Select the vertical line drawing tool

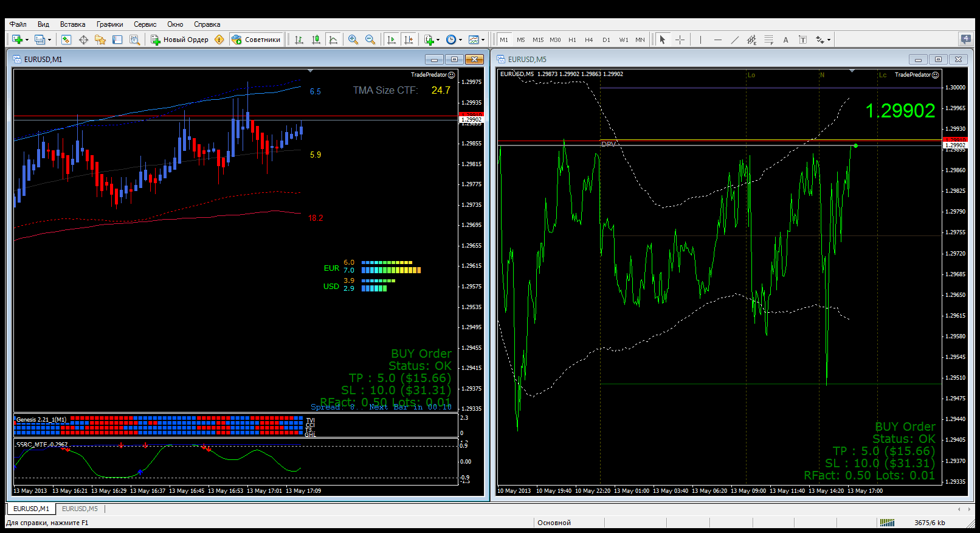pos(700,40)
